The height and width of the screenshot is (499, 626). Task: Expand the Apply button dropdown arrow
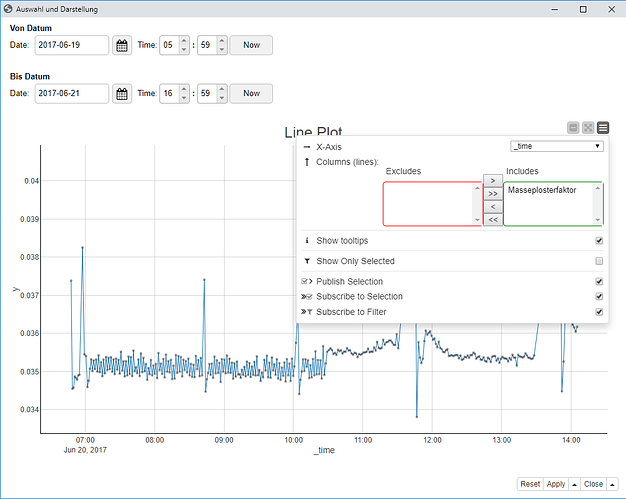(574, 484)
